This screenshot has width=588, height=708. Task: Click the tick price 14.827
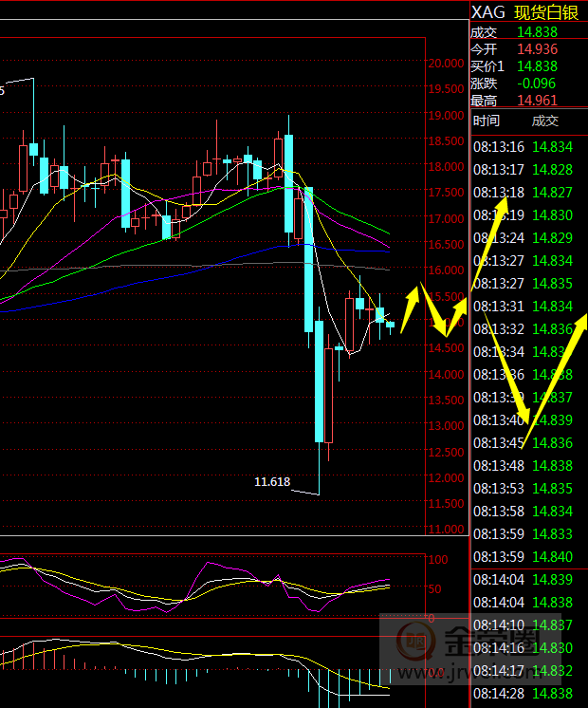pyautogui.click(x=552, y=193)
